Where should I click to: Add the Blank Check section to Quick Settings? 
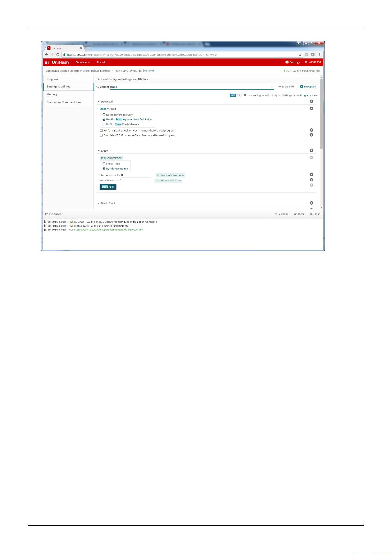coord(311,203)
